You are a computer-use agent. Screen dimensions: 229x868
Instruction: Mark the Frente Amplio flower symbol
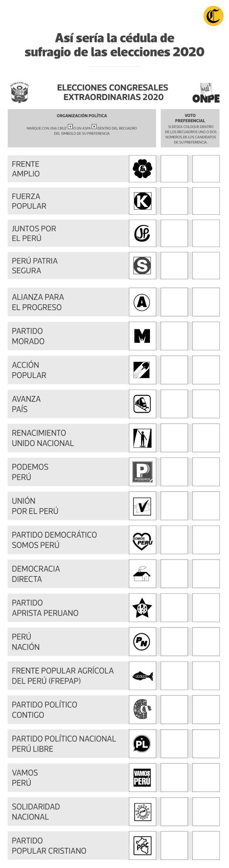[142, 169]
